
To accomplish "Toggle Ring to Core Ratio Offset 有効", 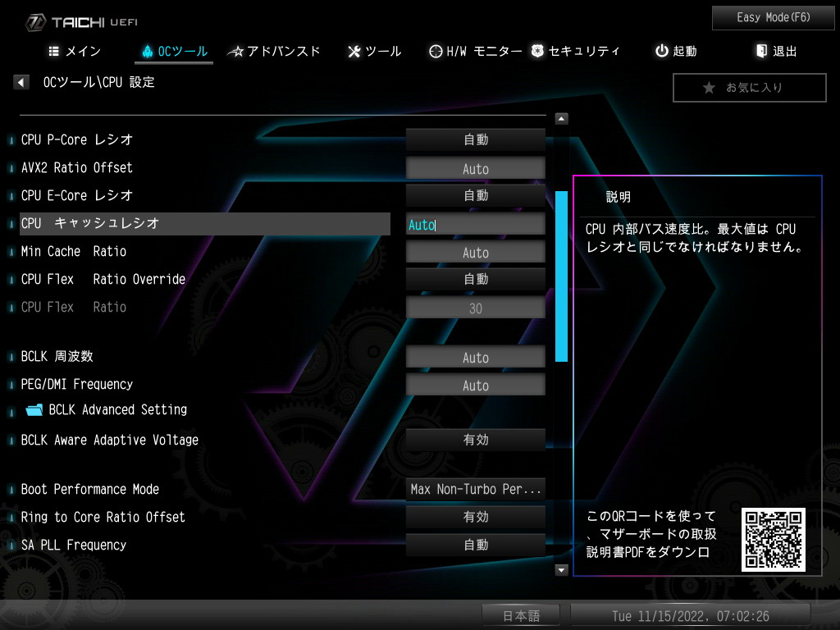I will 475,517.
